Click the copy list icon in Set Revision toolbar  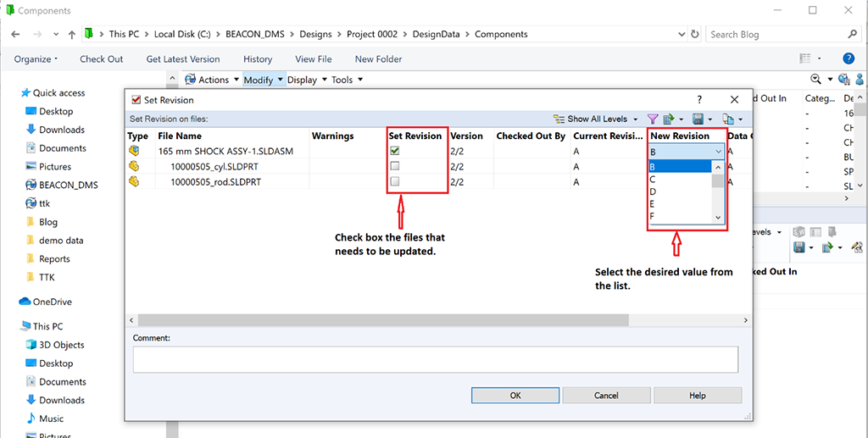click(x=728, y=119)
